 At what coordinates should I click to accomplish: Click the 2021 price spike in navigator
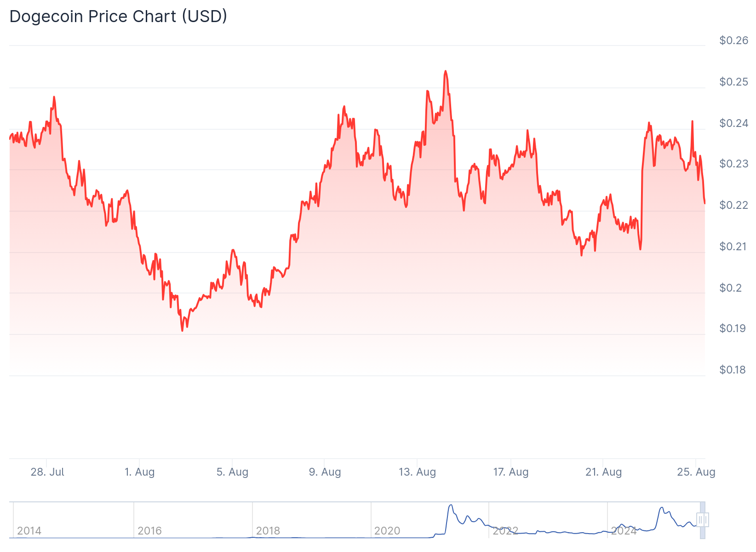click(x=451, y=506)
